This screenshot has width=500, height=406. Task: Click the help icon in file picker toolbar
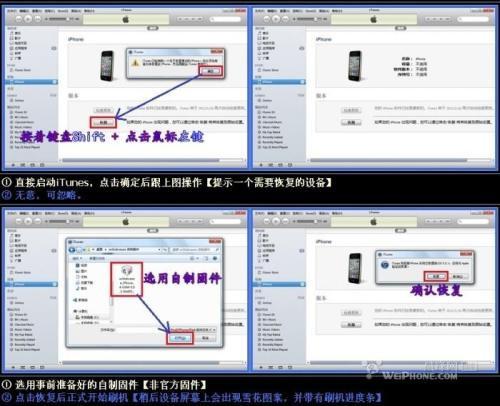(x=215, y=258)
